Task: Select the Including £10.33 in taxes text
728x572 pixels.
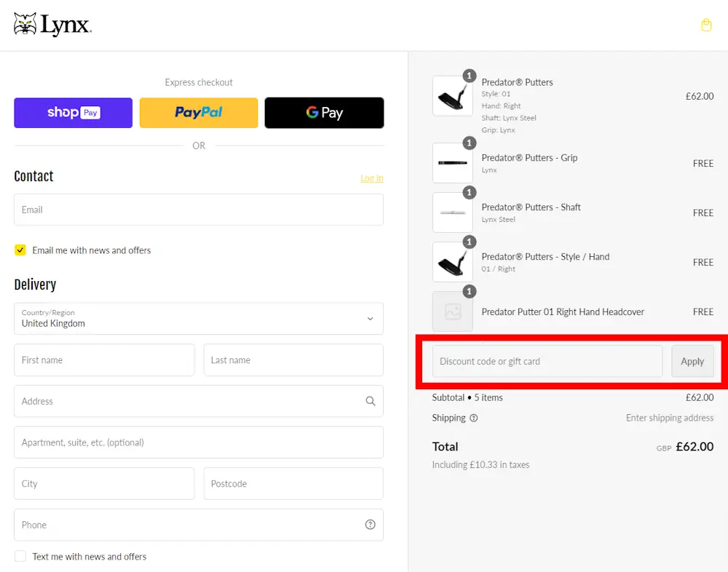Action: tap(480, 465)
